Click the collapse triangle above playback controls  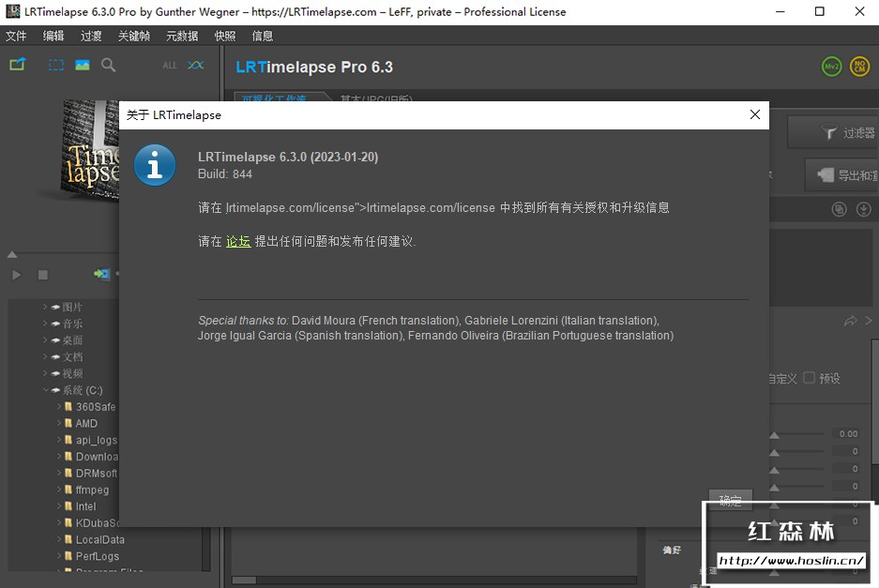point(12,254)
